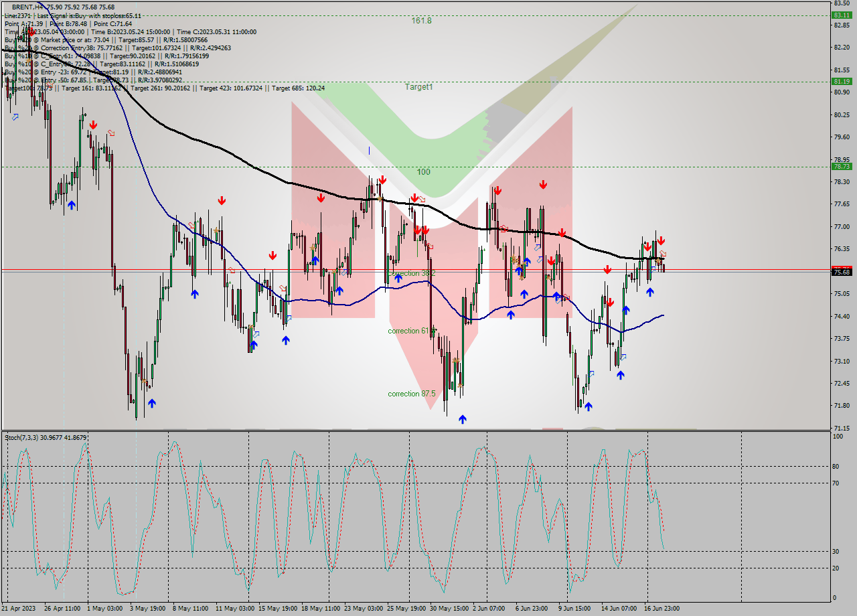The width and height of the screenshot is (857, 616).
Task: Click the red sell arrow above the 23 May peak
Action: (383, 179)
